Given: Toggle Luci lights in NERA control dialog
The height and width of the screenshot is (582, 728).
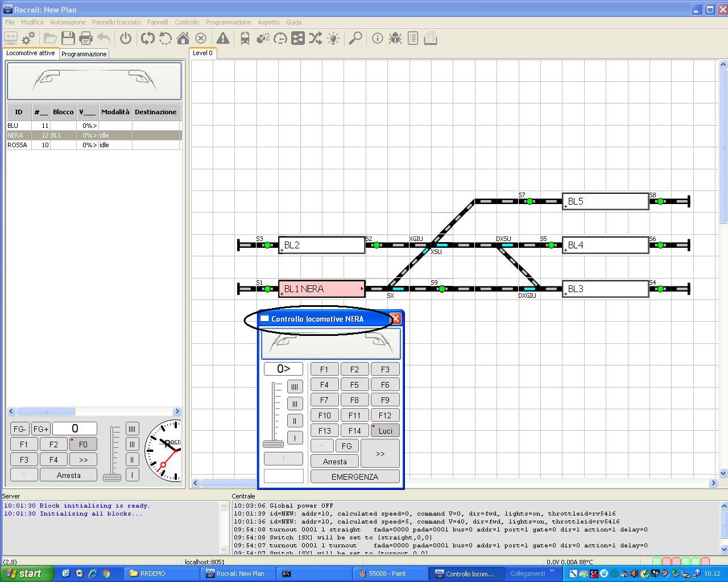Looking at the screenshot, I should (385, 431).
